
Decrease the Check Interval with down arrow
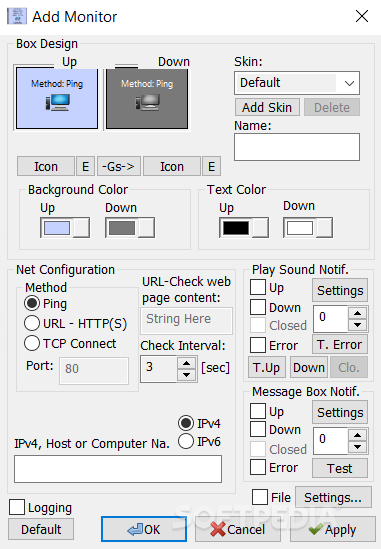[186, 375]
